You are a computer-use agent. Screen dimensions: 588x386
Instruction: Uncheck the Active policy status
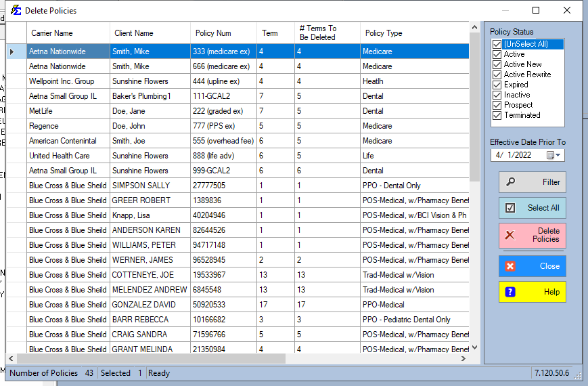tap(497, 54)
